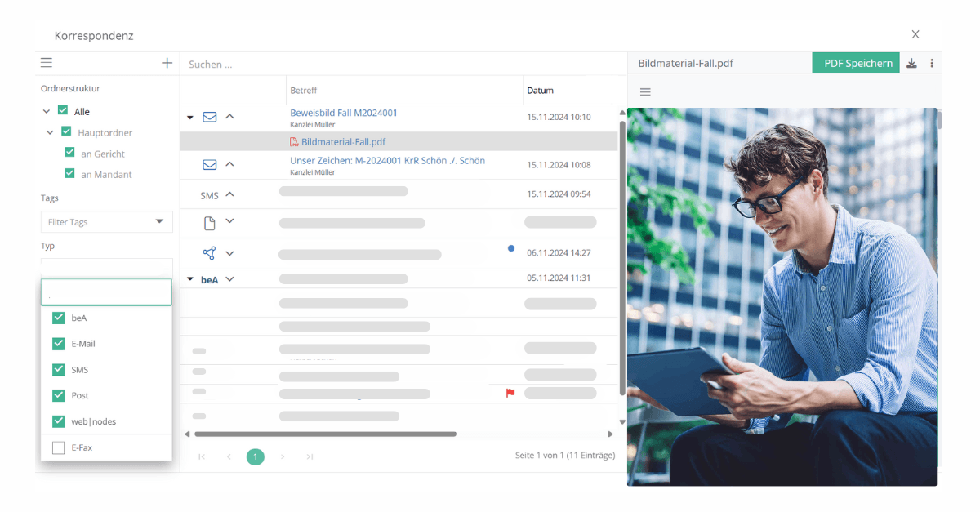This screenshot has height=512, width=980.
Task: Select the envelope icon of the Beweisbild email
Action: tap(210, 117)
